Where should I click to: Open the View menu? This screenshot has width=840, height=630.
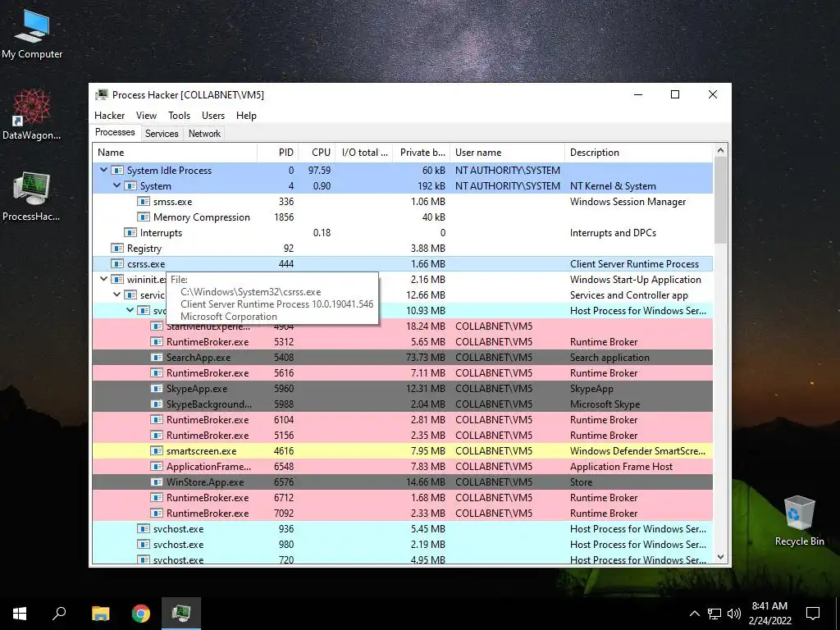point(146,115)
